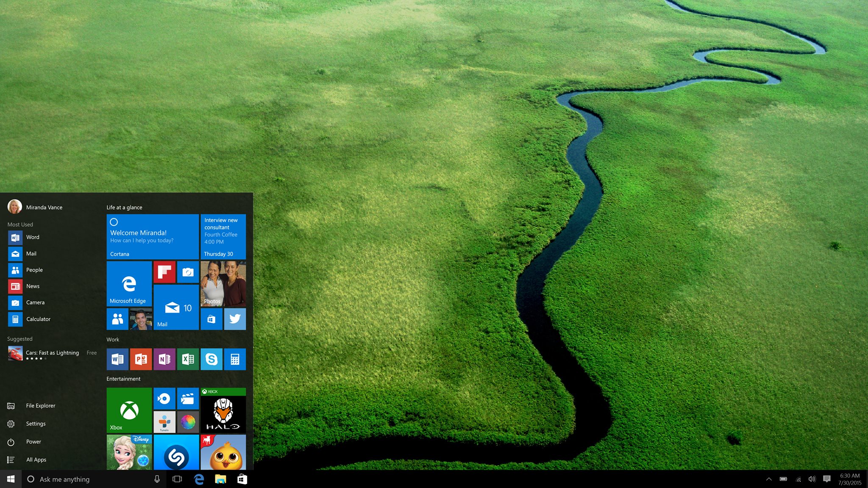Open the Photos tile
Viewport: 868px width, 488px height.
[223, 284]
